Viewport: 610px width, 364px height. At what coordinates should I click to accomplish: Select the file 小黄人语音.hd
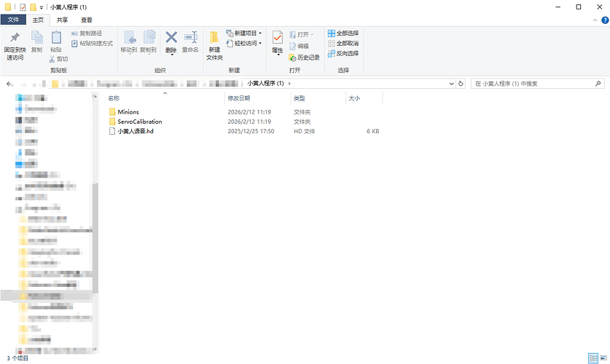[x=136, y=131]
